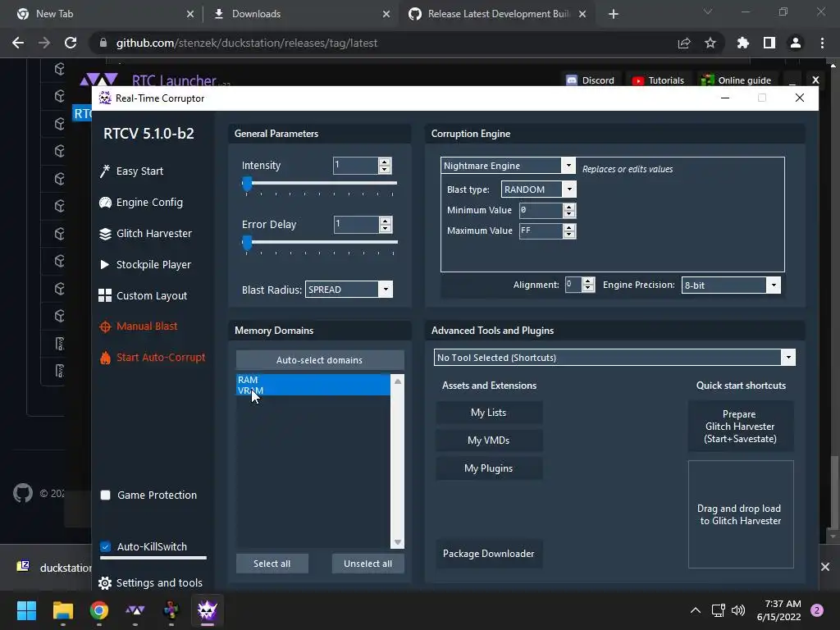Increase the Alignment stepper
Viewport: 840px width, 630px height.
click(x=588, y=281)
